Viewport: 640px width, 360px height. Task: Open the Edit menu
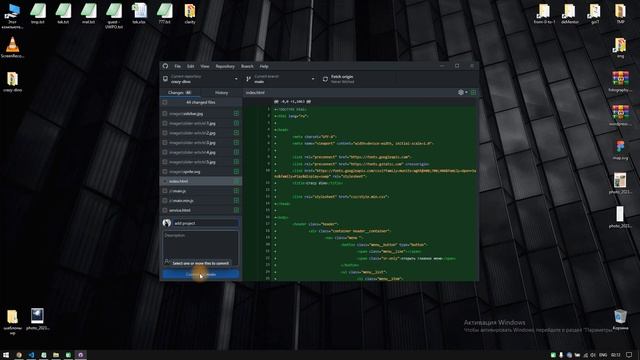click(191, 66)
